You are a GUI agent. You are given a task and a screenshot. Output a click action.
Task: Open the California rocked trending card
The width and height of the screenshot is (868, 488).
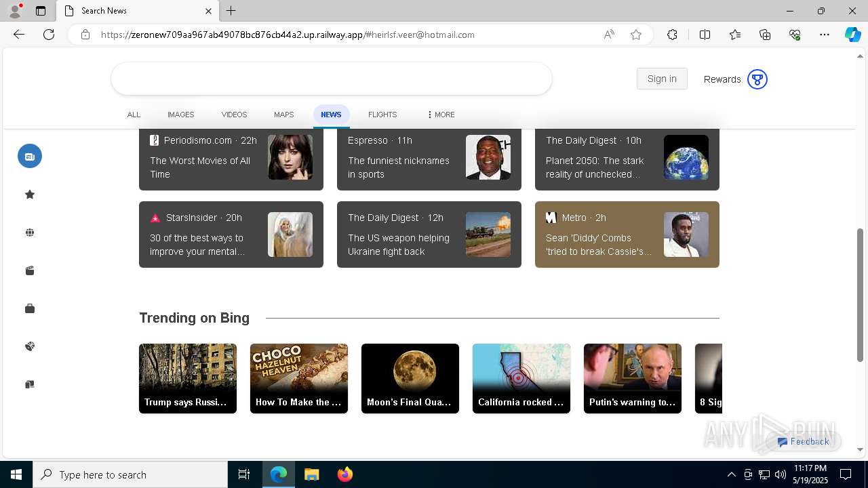521,378
